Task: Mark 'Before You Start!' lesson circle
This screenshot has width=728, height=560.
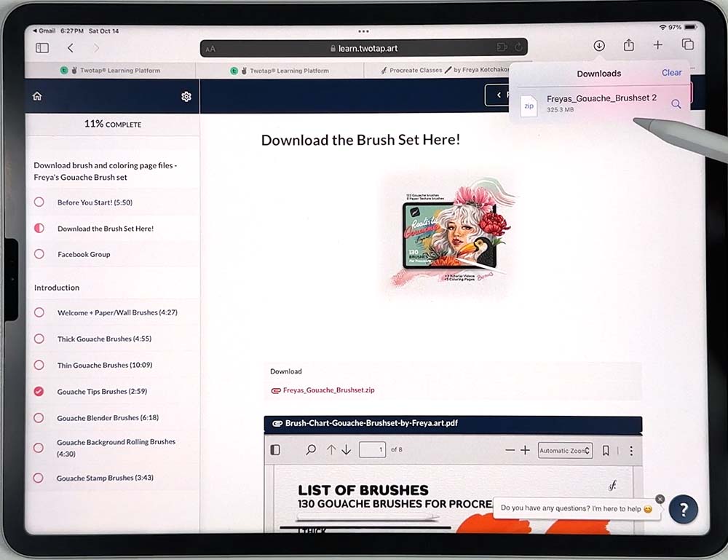Action: point(39,202)
